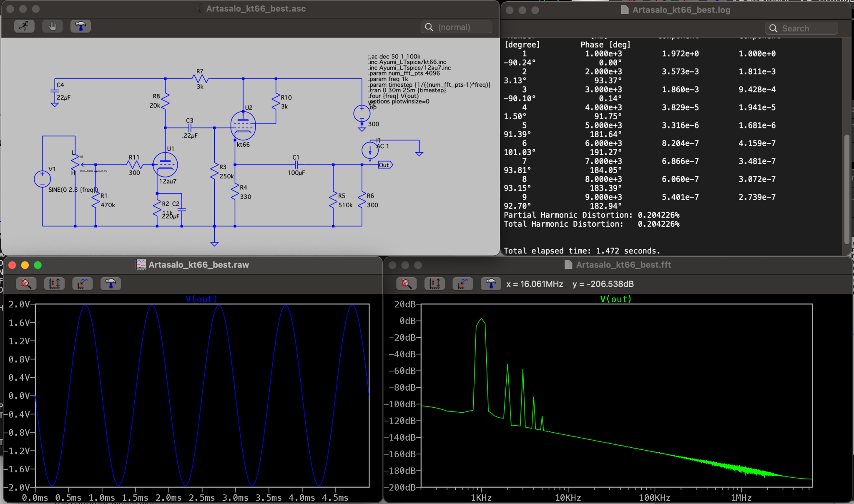Autorange the Y axis in the .fft window
The width and height of the screenshot is (854, 504).
pos(435,284)
